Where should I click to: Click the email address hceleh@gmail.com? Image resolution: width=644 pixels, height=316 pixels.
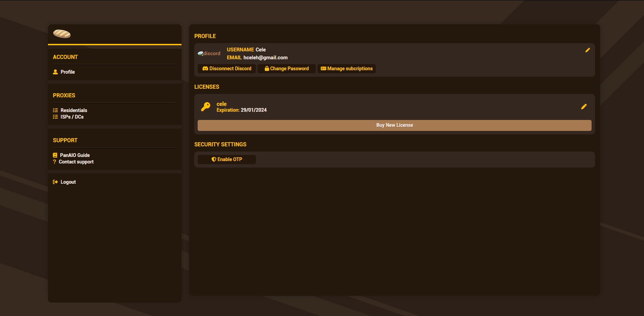pyautogui.click(x=265, y=58)
